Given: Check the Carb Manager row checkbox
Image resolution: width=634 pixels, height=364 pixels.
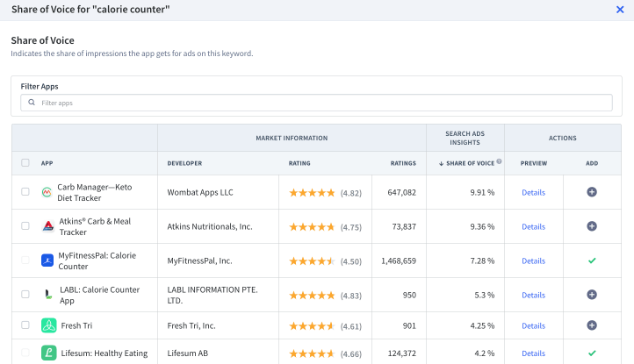Looking at the screenshot, I should point(25,192).
